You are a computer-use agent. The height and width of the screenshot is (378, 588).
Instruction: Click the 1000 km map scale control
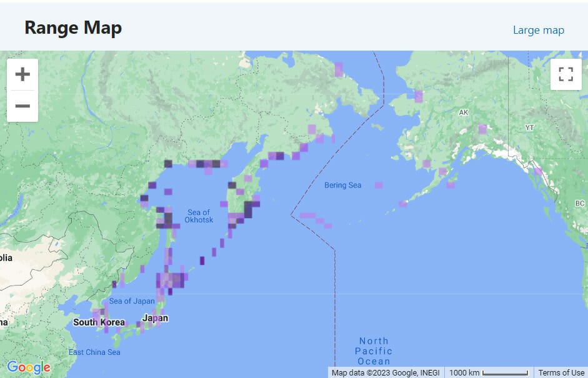pos(489,372)
